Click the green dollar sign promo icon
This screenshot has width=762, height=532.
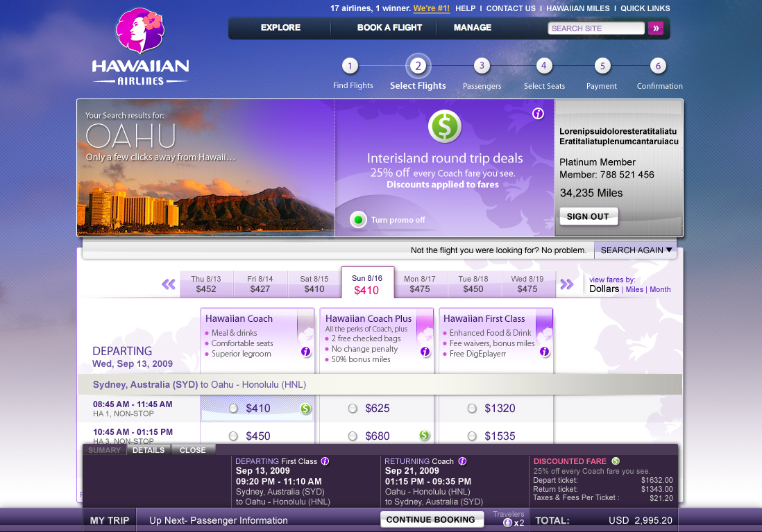[445, 126]
